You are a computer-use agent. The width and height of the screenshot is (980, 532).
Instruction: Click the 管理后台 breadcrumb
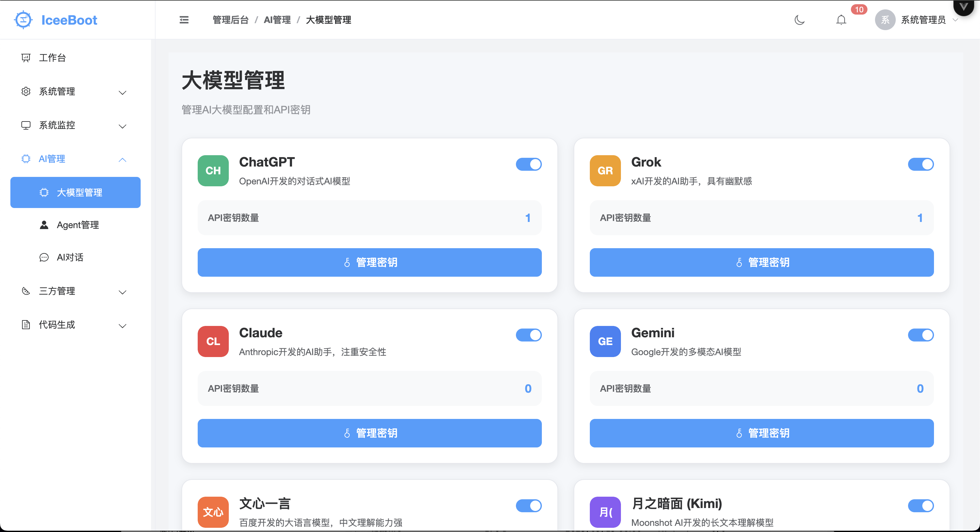tap(230, 20)
